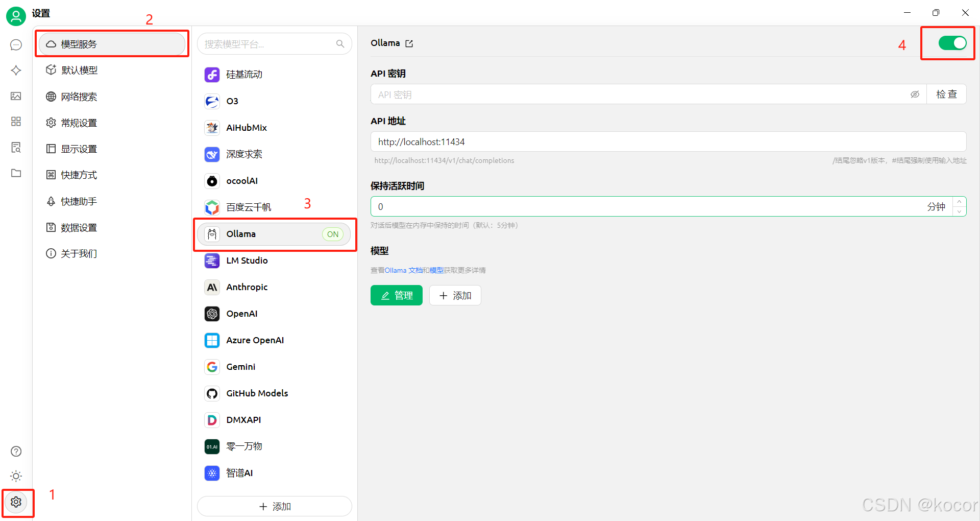The width and height of the screenshot is (980, 521).
Task: Select the 硅基流动 provider
Action: click(275, 75)
